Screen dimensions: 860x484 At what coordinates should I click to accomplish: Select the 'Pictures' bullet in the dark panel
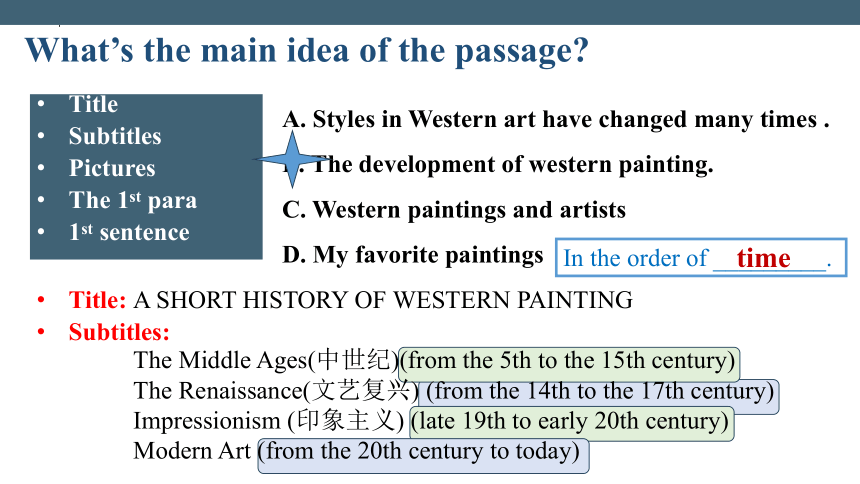112,168
